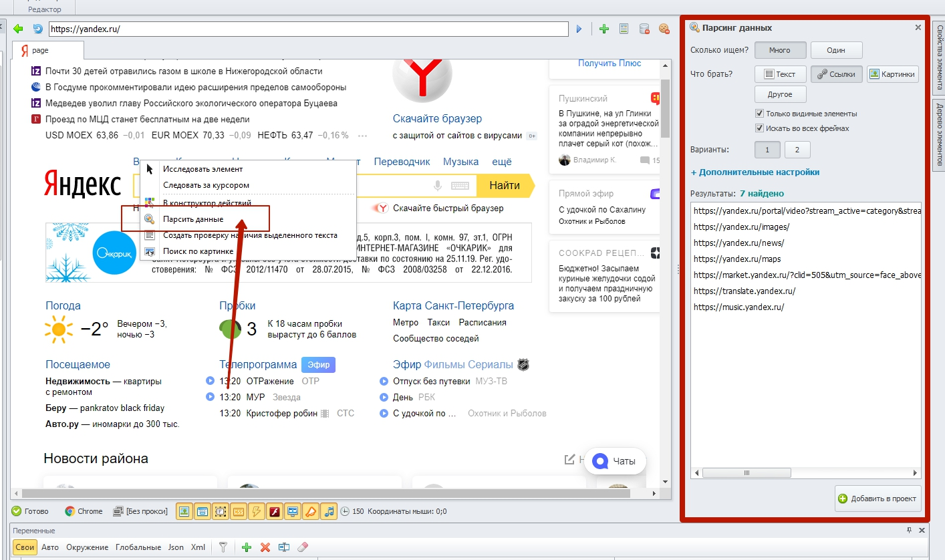Click the eraser clear icon in variables toolbar

tap(303, 547)
